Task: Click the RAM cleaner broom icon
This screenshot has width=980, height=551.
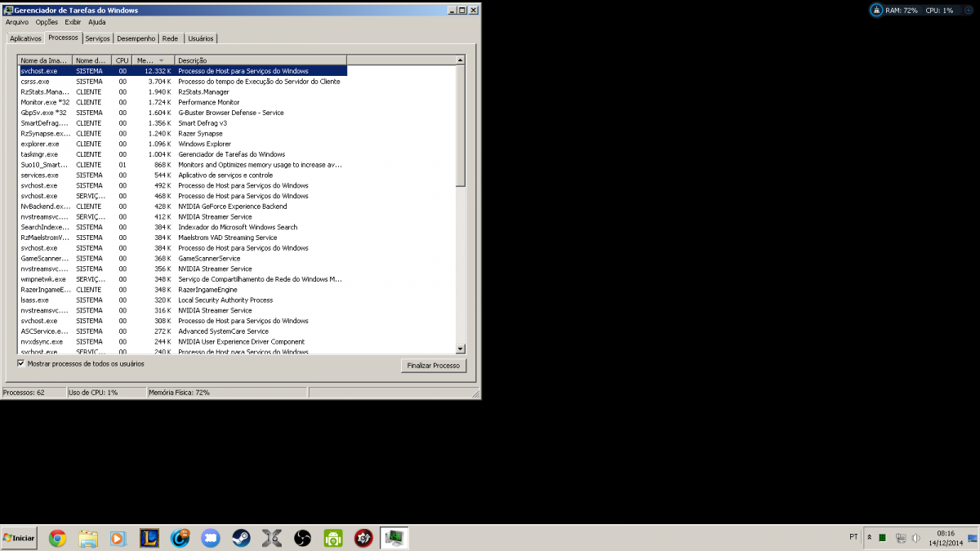Action: [x=876, y=11]
